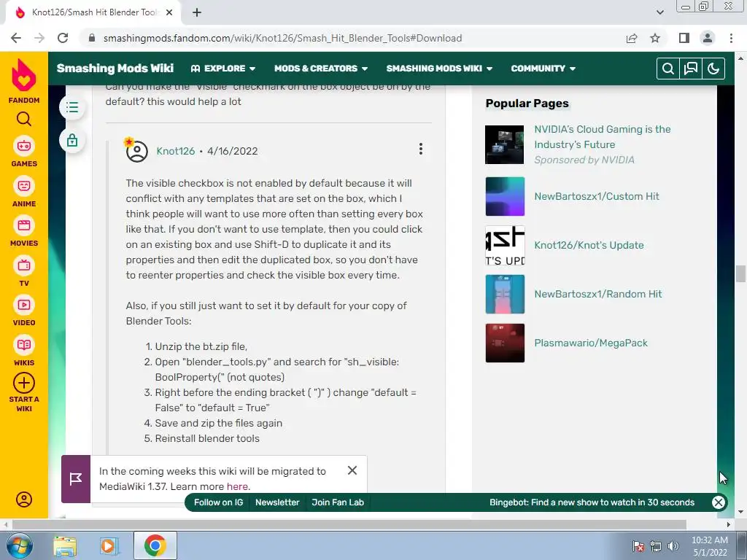Screen dimensions: 747x560
Task: Expand the Mods & Creators menu
Action: tap(321, 69)
